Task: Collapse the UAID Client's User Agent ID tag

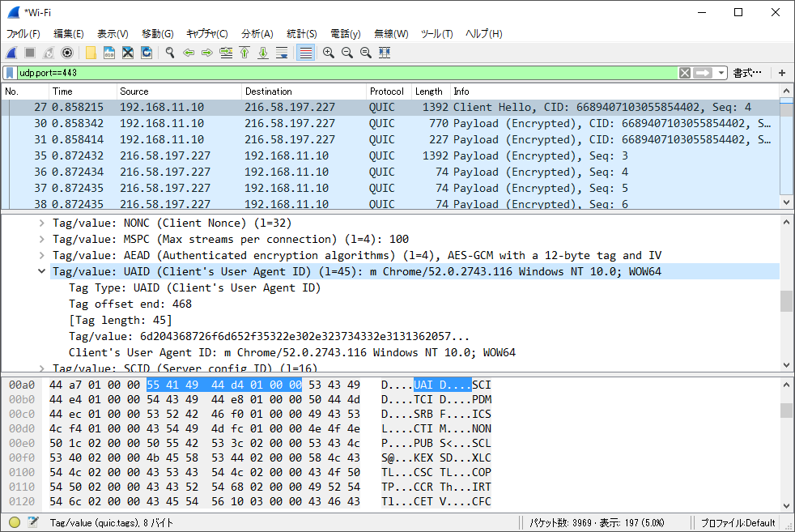Action: click(42, 271)
